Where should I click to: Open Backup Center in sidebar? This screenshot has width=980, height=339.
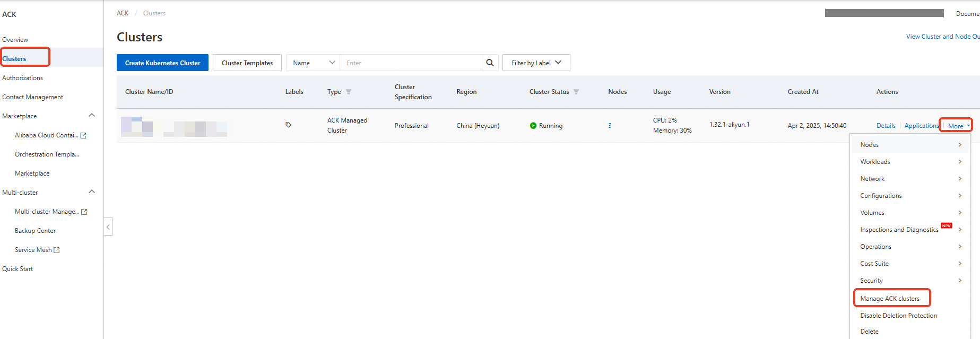[x=36, y=231]
